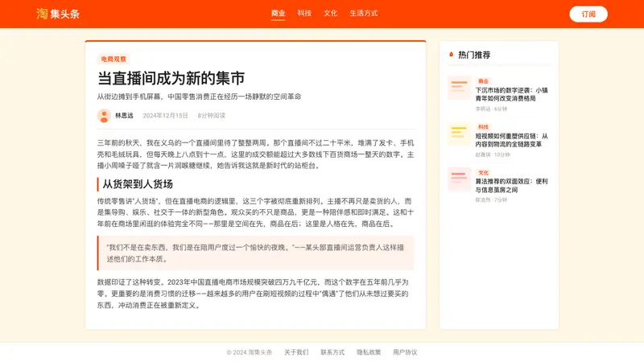This screenshot has width=644, height=362.
Task: Open the 关于我们 footer link
Action: coord(296,352)
